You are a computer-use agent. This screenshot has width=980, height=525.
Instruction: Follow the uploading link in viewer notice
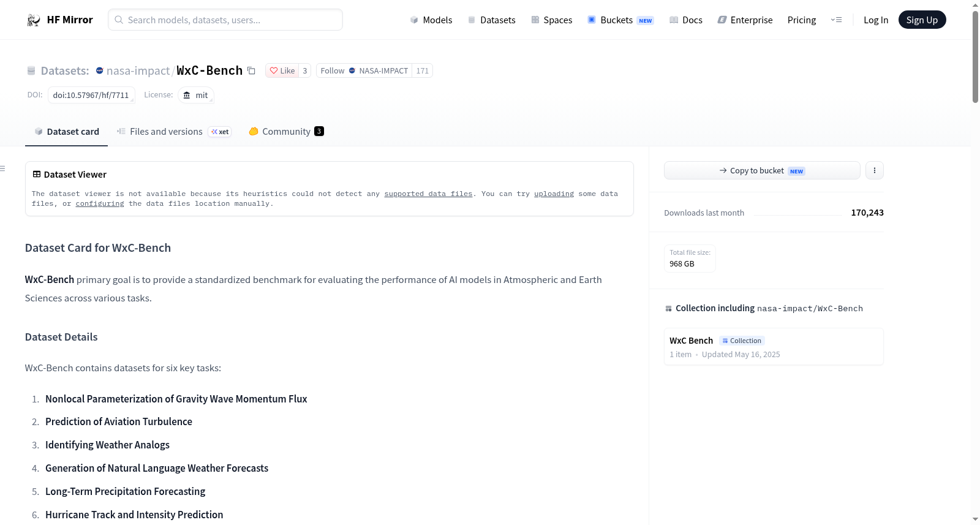[554, 194]
